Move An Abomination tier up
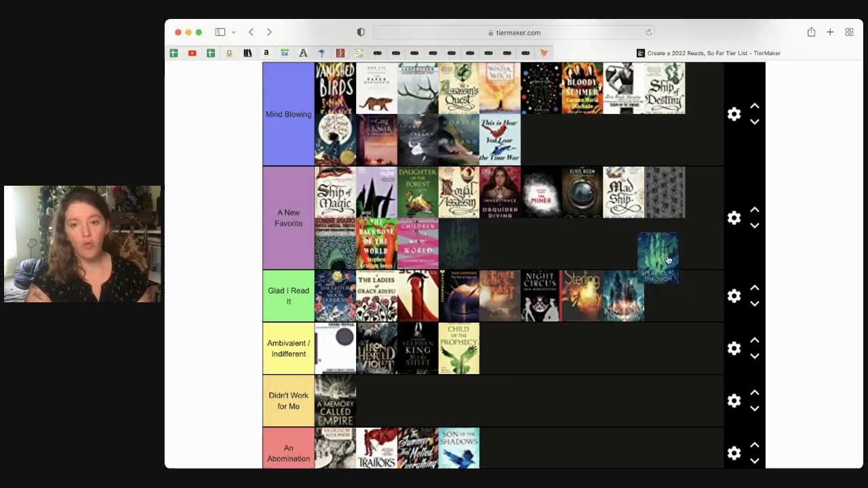The image size is (868, 488). tap(754, 445)
